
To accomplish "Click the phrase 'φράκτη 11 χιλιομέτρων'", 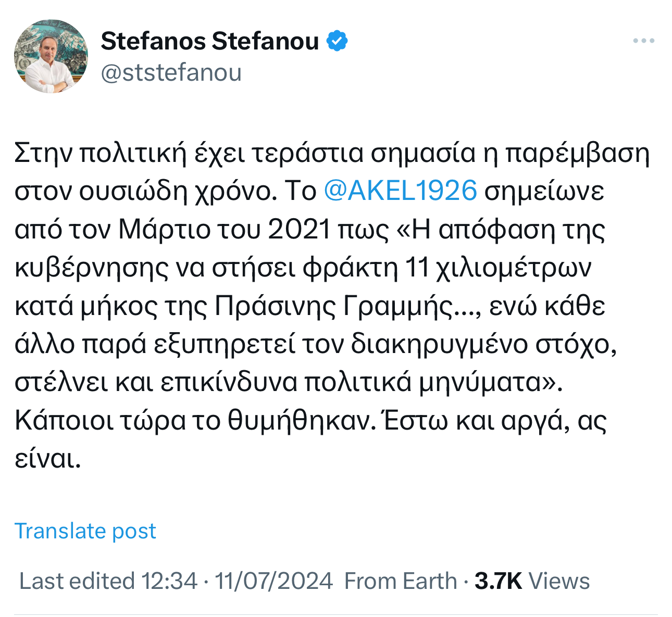I will [447, 267].
